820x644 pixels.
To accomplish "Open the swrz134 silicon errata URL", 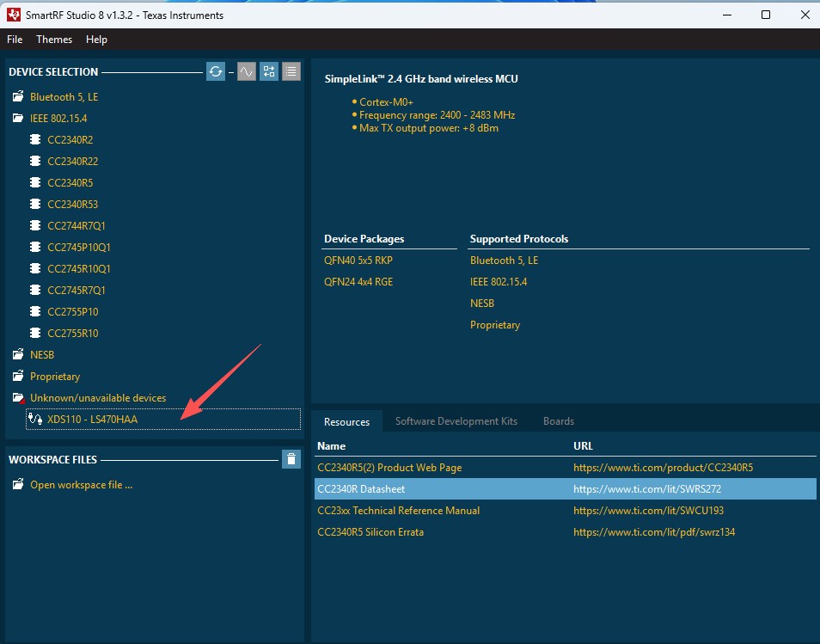I will point(654,531).
